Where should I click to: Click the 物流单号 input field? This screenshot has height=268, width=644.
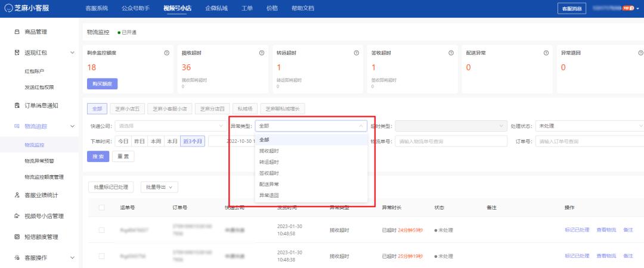[451, 141]
